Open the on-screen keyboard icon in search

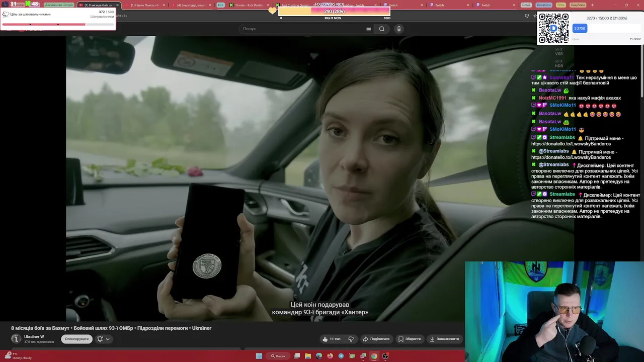[369, 29]
